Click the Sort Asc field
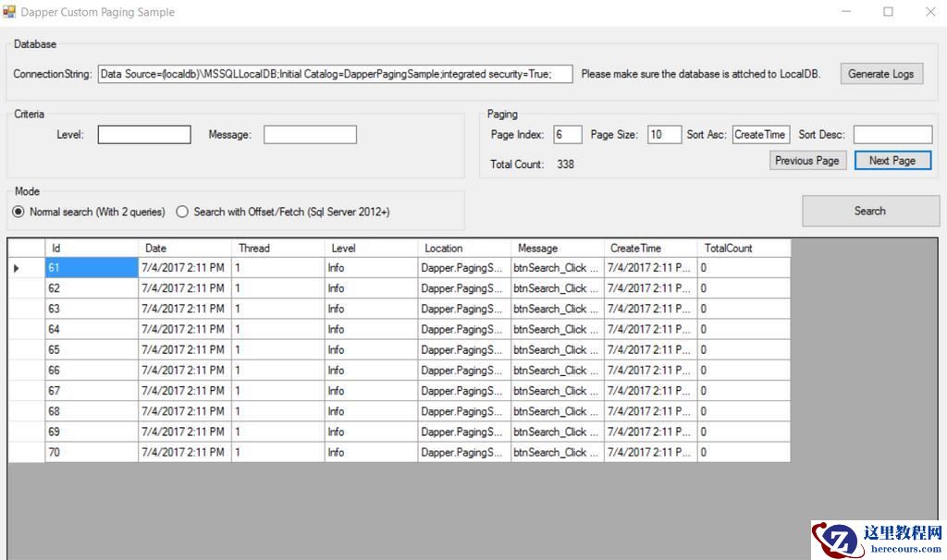This screenshot has height=560, width=947. (x=760, y=135)
